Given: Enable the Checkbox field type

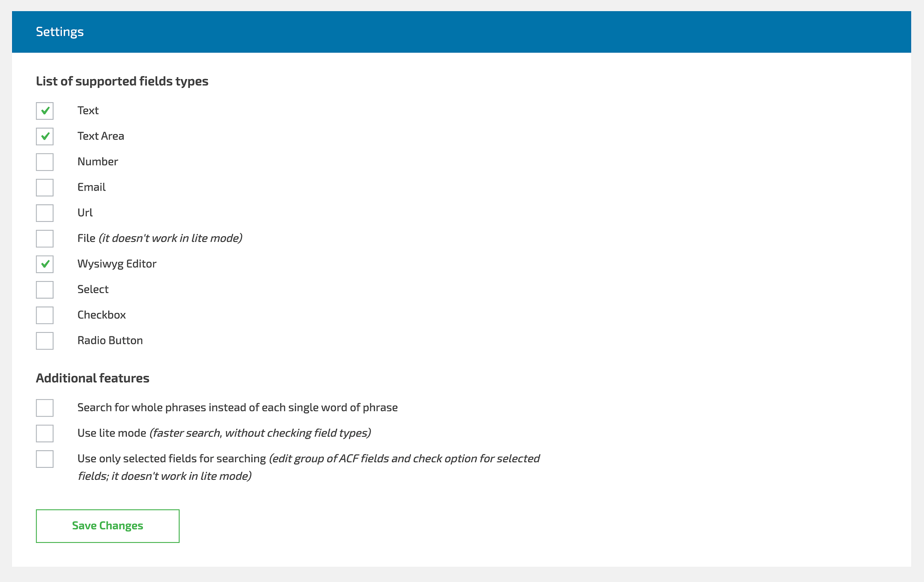Looking at the screenshot, I should tap(44, 315).
